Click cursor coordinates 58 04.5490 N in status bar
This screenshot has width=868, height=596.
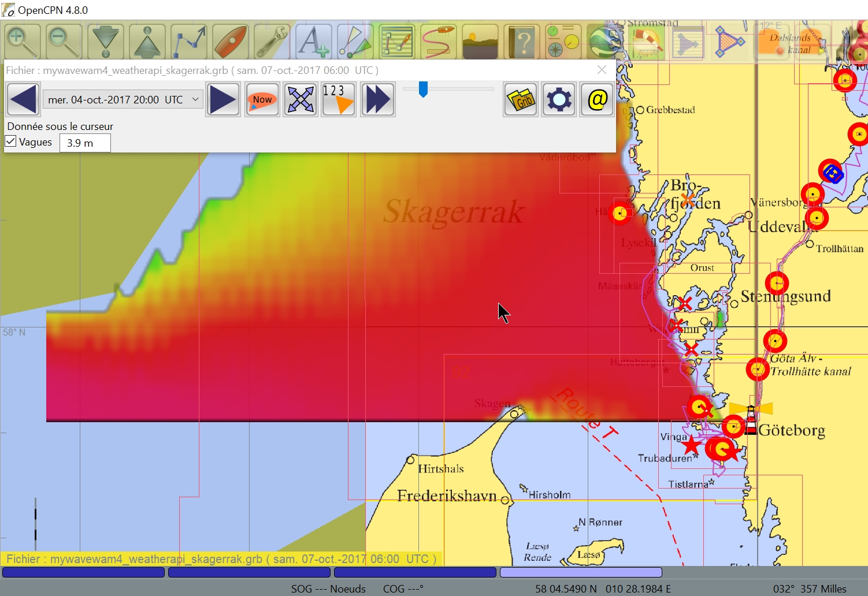pos(566,588)
